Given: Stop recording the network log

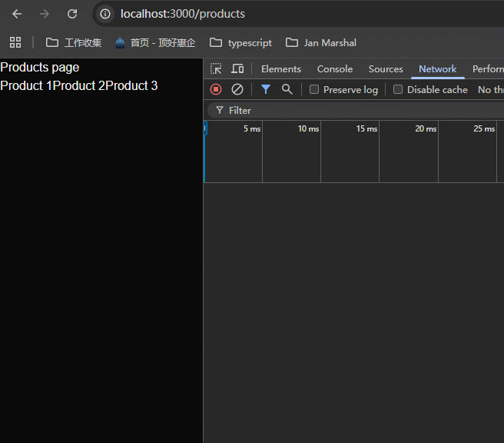Looking at the screenshot, I should [216, 89].
